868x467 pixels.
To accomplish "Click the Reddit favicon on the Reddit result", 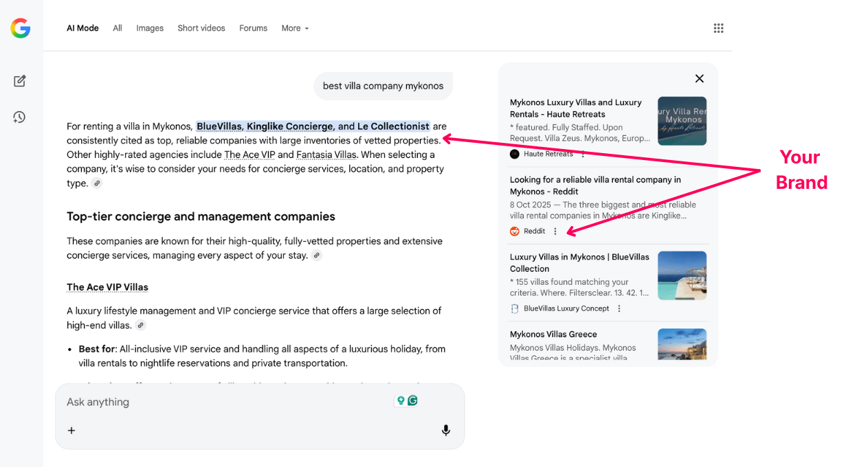I will tap(515, 231).
